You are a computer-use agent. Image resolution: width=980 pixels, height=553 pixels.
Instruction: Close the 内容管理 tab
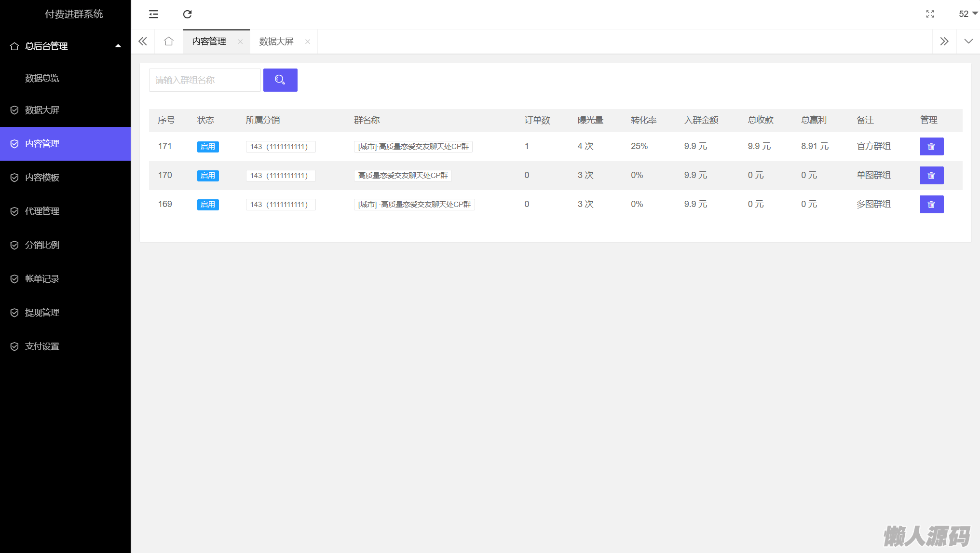coord(240,42)
